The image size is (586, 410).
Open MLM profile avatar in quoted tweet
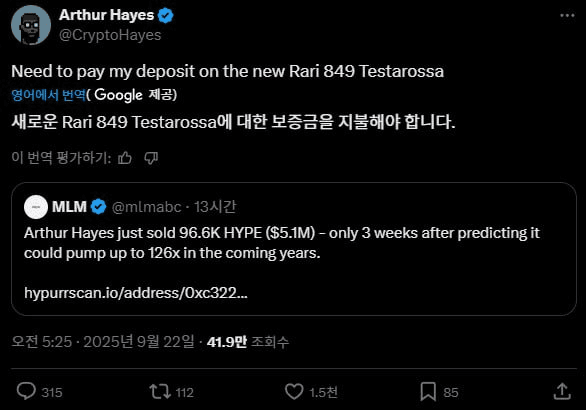tap(36, 207)
